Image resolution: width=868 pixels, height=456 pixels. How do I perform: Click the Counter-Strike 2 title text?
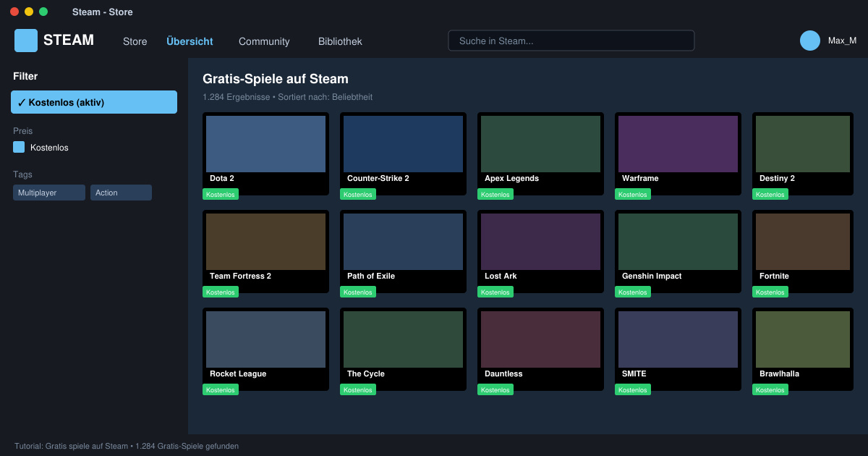(378, 178)
